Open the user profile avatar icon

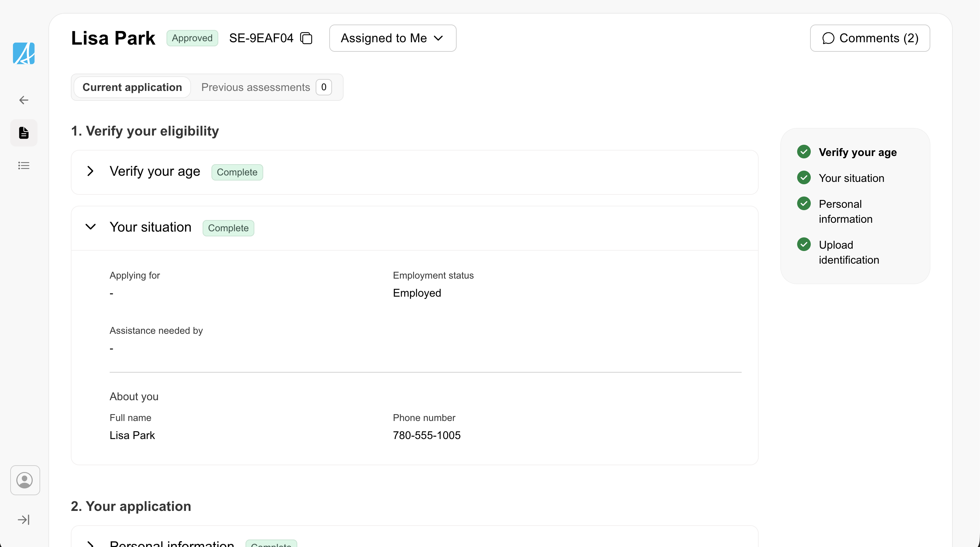coord(25,480)
